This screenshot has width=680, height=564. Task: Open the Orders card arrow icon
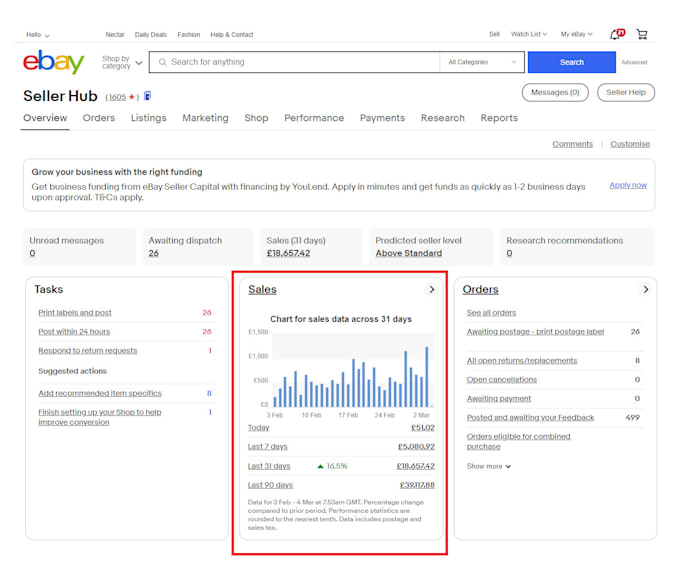[646, 289]
